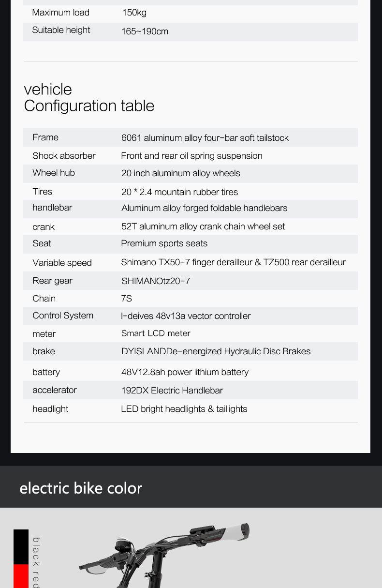382x588 pixels.
Task: Click the Tires specification '20 * 2.4 mountain rubber tires'
Action: 179,192
